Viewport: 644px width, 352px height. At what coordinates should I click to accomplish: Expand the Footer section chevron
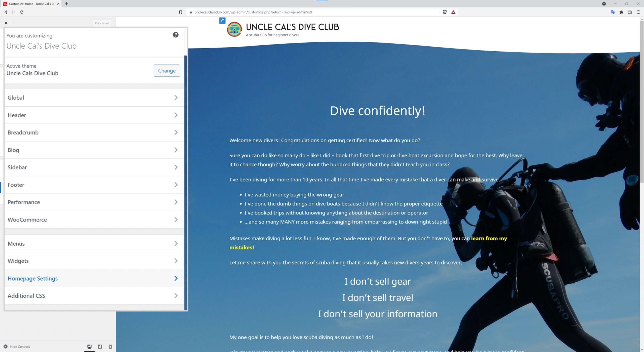pyautogui.click(x=176, y=185)
